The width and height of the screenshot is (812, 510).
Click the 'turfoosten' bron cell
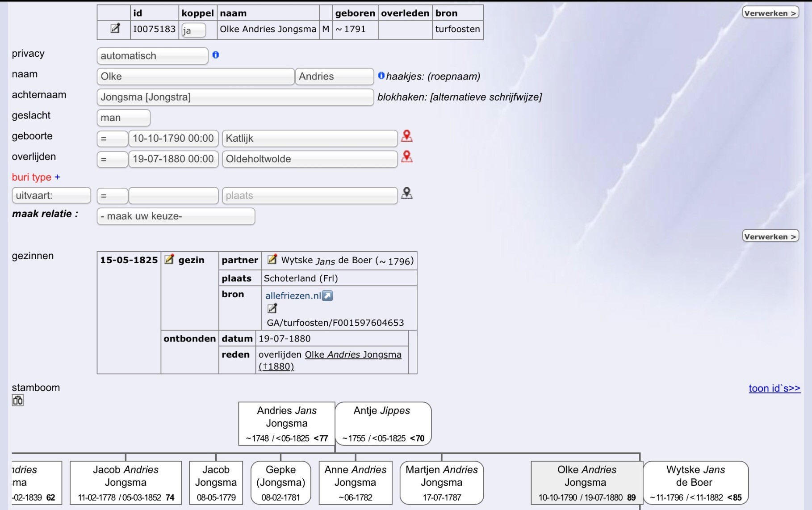458,30
